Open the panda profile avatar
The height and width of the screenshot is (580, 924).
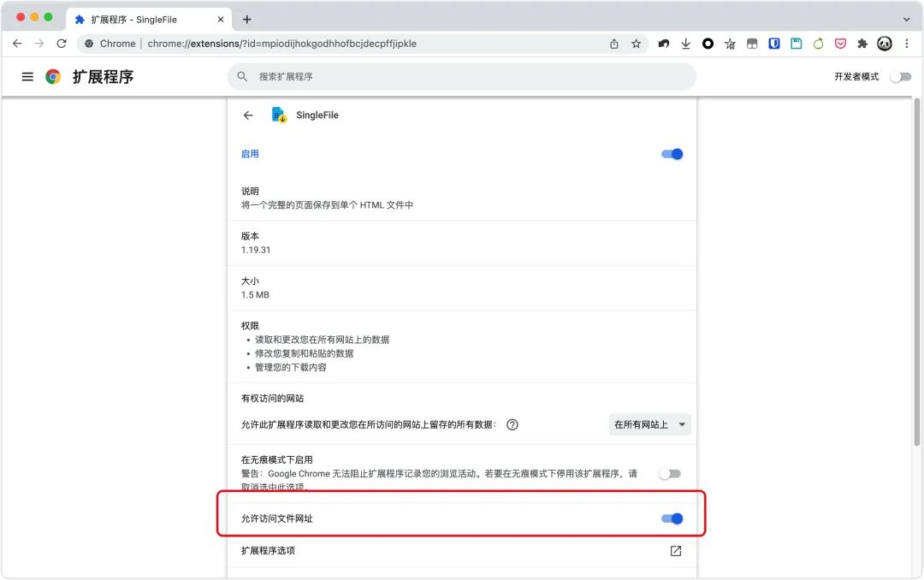pyautogui.click(x=885, y=44)
